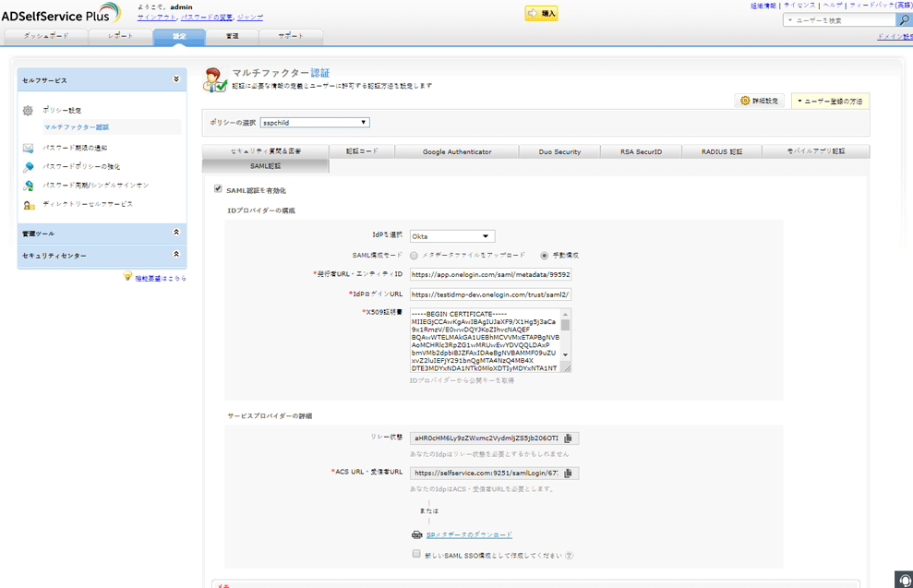
Task: Click the user-lock icon for ディレクトリーセルフサービス
Action: 28,205
